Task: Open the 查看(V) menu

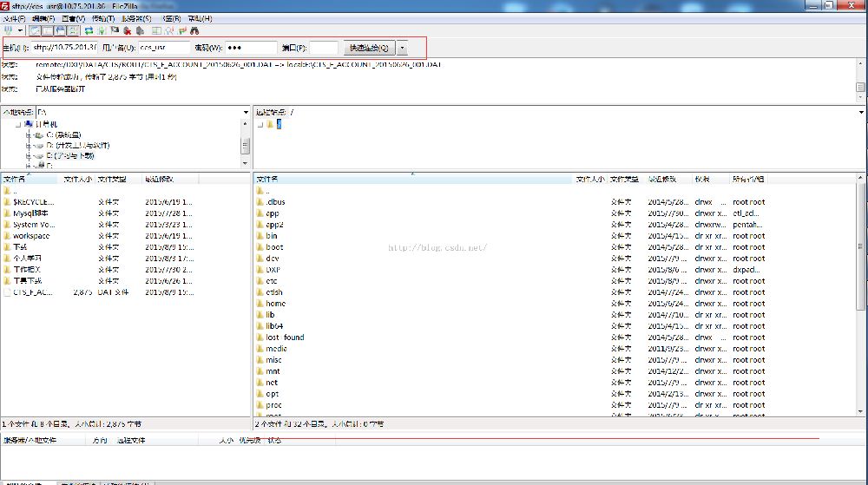Action: point(73,18)
